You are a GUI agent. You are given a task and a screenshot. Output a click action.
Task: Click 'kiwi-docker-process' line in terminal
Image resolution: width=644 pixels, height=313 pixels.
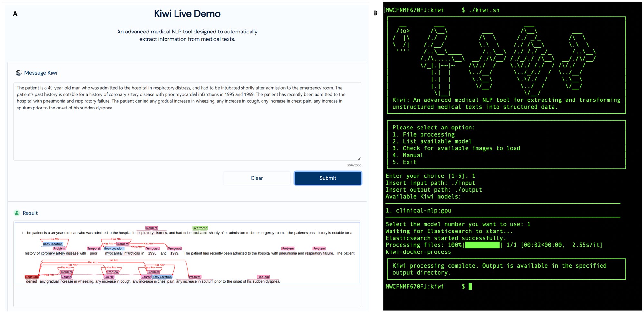(x=418, y=252)
